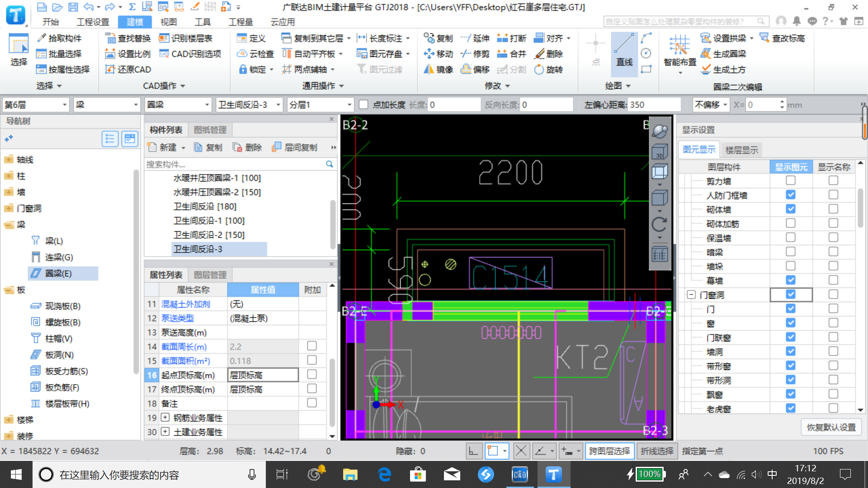This screenshot has width=868, height=488.
Task: Click 生成圈梁 generate ring beam
Action: pos(723,54)
